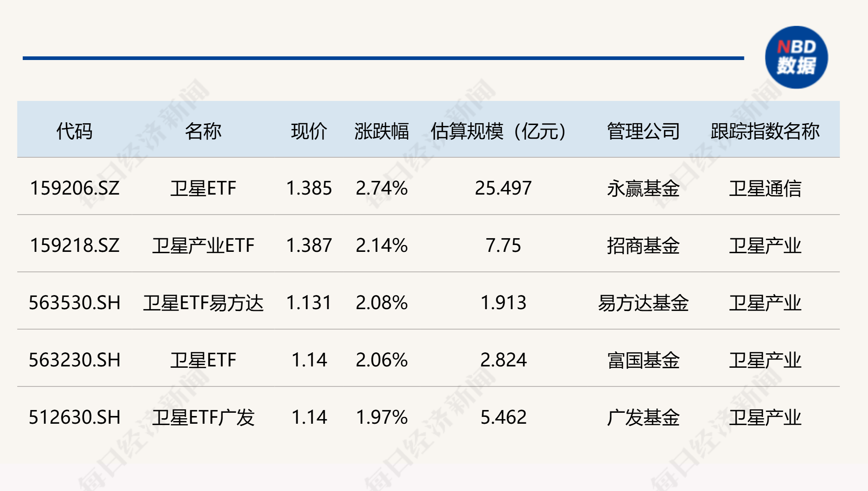Click the 招商基金 manager cell
868x491 pixels.
tap(643, 245)
